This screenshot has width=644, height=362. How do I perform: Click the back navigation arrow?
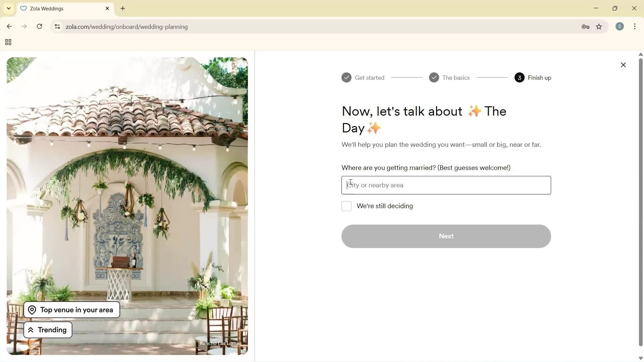pos(9,26)
